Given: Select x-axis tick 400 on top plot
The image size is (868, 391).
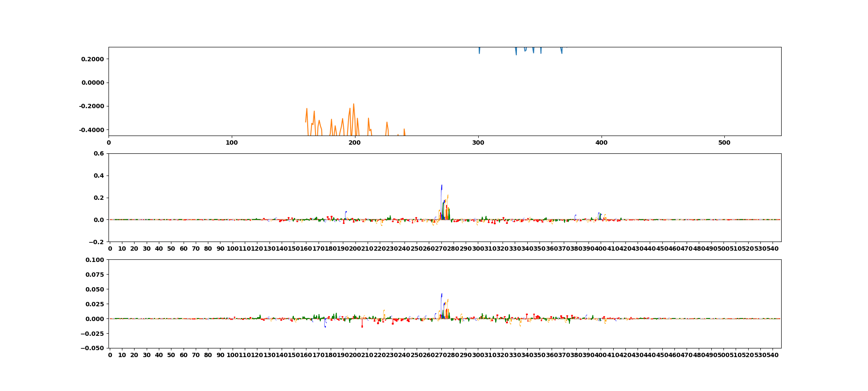Looking at the screenshot, I should (x=602, y=142).
